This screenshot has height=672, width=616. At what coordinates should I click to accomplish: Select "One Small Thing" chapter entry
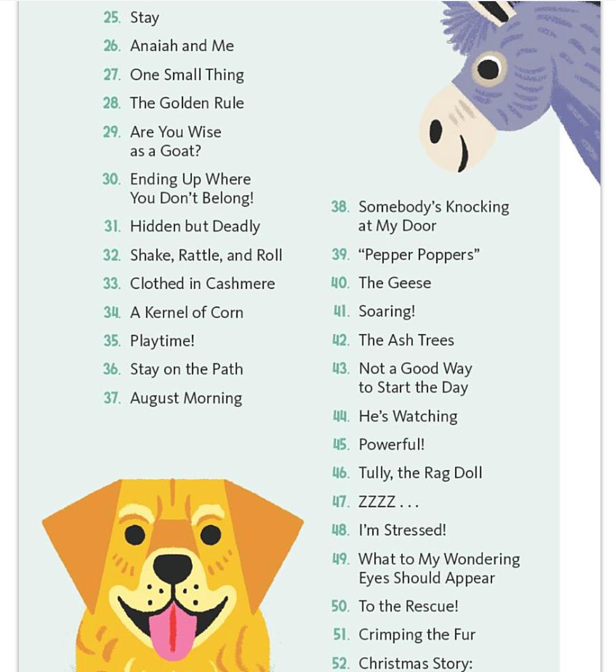pos(186,75)
